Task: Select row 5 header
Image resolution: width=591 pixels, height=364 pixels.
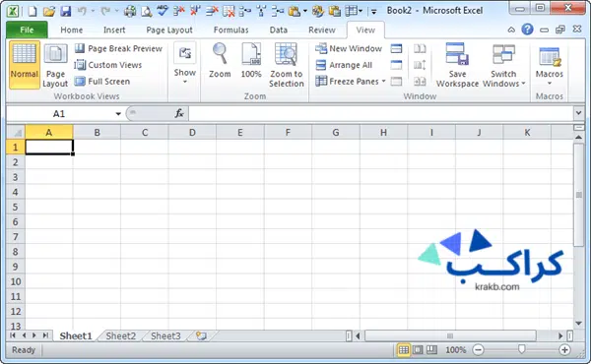Action: pos(16,207)
